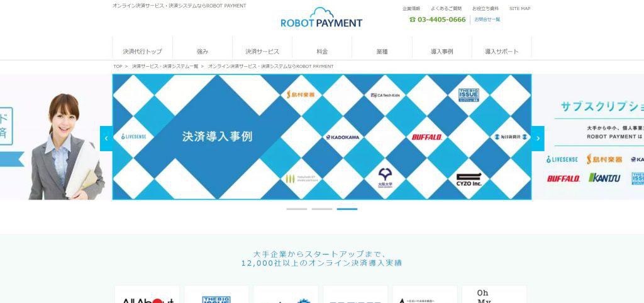Click LIVESENSE logo in the right slide
This screenshot has width=644, height=303.
tap(562, 159)
